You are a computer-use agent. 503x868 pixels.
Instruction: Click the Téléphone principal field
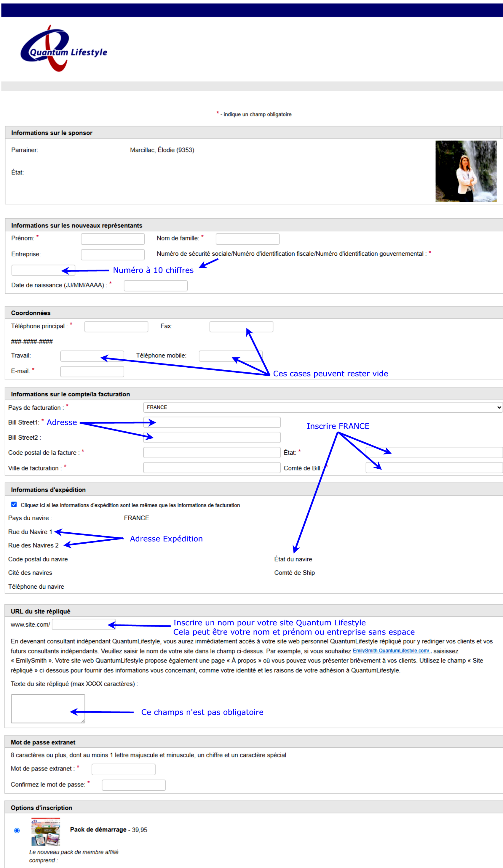(x=116, y=326)
